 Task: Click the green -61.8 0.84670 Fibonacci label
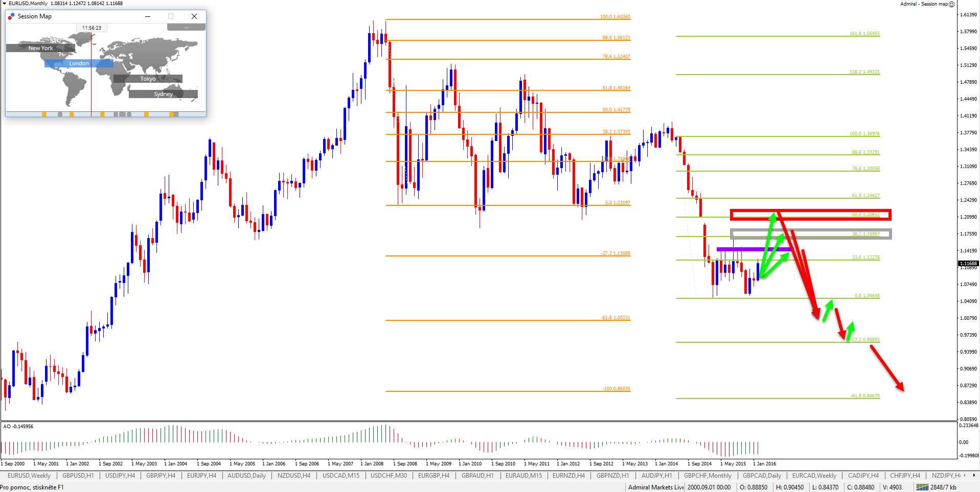click(x=865, y=396)
